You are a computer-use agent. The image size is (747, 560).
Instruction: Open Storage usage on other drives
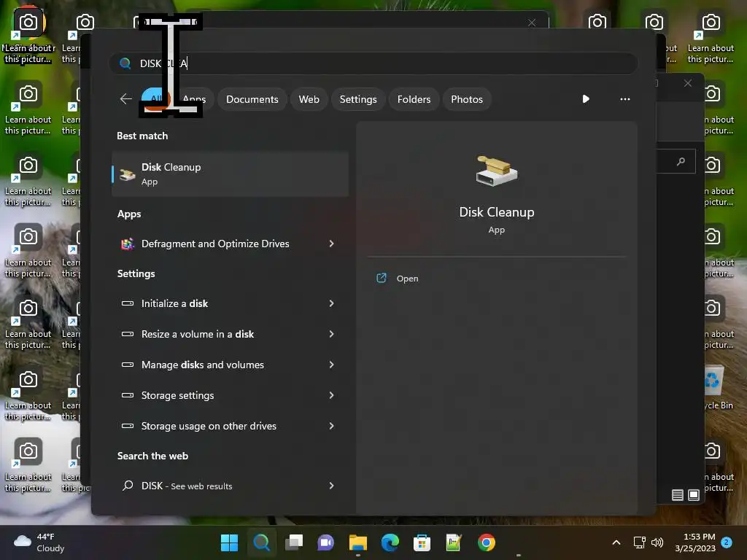[230, 426]
